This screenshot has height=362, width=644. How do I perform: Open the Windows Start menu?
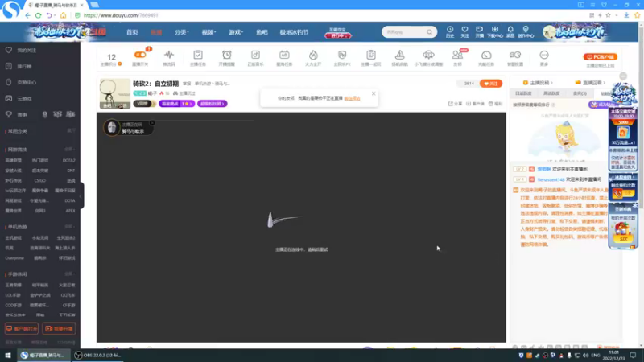pos(8,355)
